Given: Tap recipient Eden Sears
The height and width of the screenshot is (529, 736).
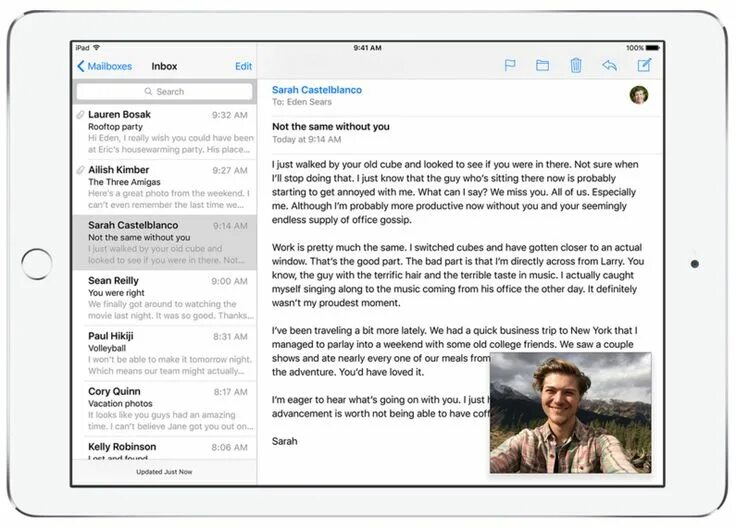Looking at the screenshot, I should coord(309,102).
